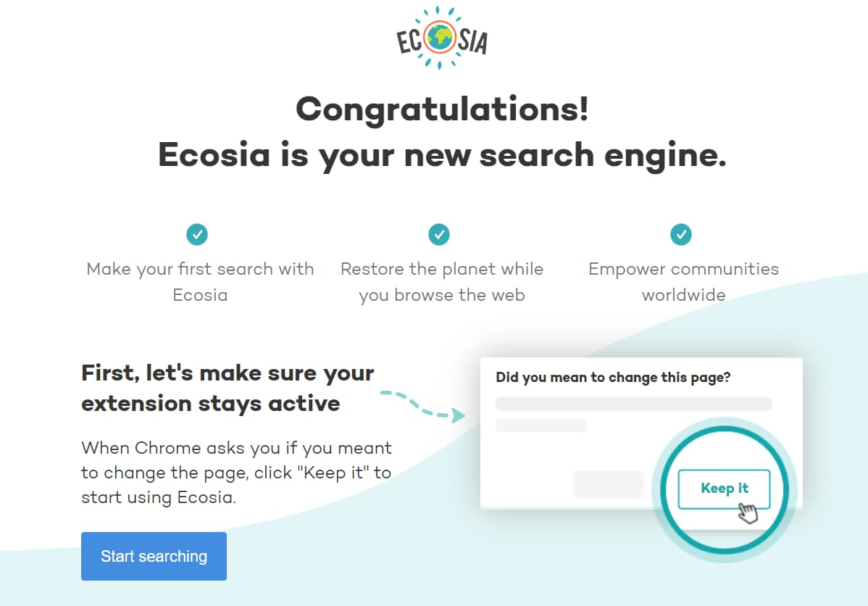Click 'Make your first search with Ecosia' text
Viewport: 868px width, 606px height.
[201, 282]
